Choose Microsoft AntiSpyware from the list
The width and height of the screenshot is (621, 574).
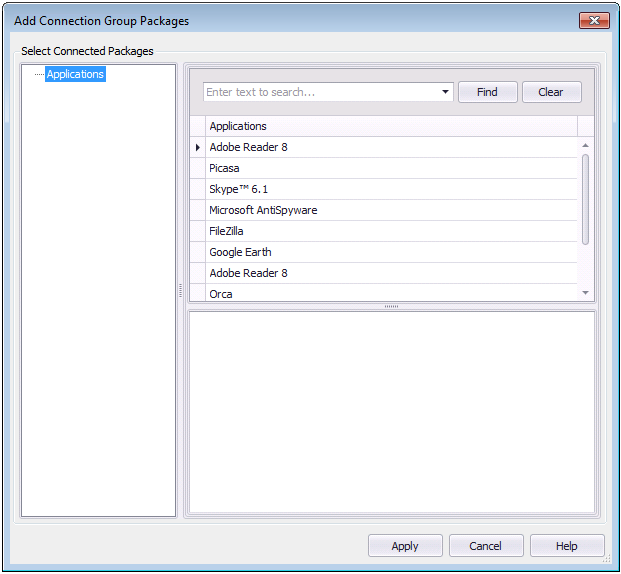(263, 210)
